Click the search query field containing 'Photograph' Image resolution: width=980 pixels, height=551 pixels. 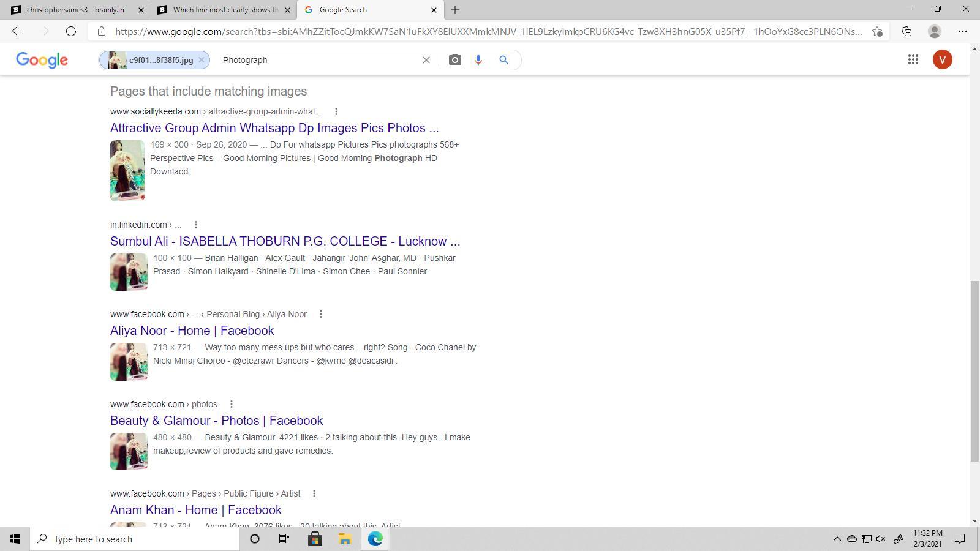[318, 60]
